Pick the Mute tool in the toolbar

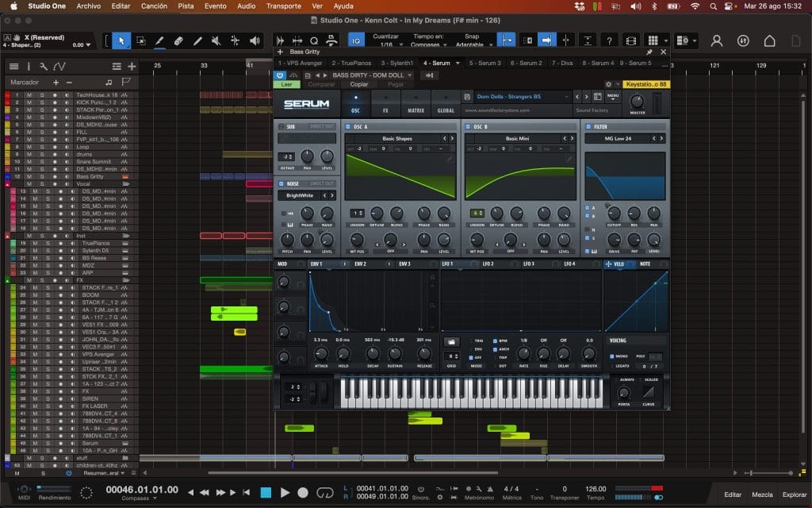(x=216, y=40)
